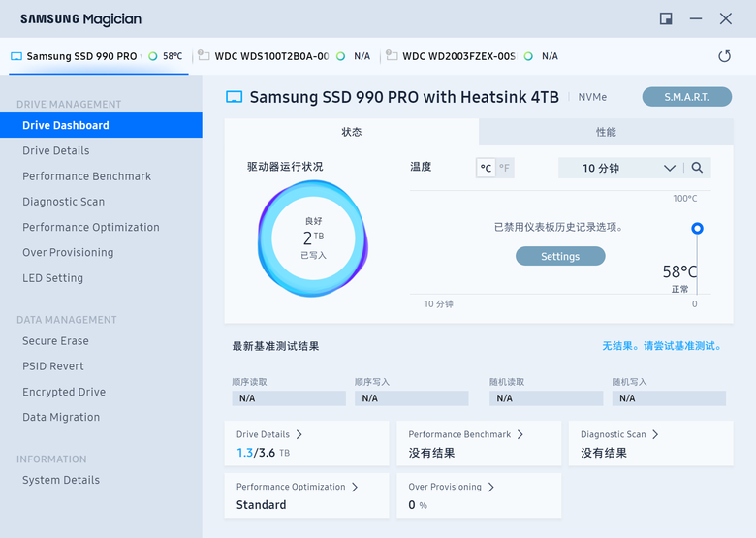Click the 随机写入 N/A result field
756x538 pixels.
(669, 398)
